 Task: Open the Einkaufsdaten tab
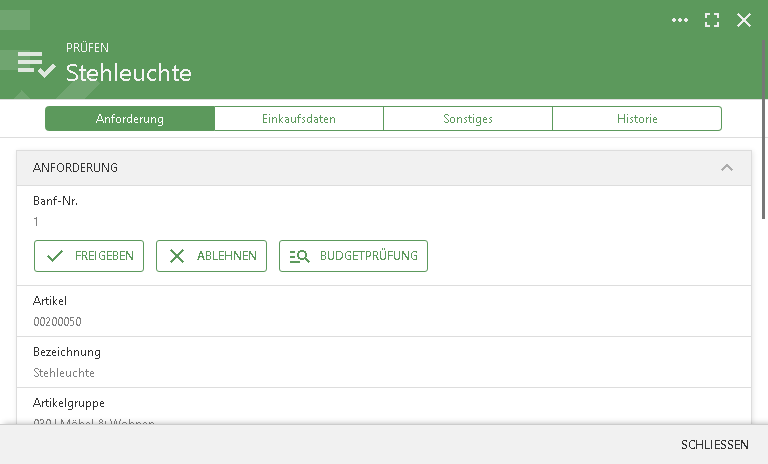click(x=299, y=119)
